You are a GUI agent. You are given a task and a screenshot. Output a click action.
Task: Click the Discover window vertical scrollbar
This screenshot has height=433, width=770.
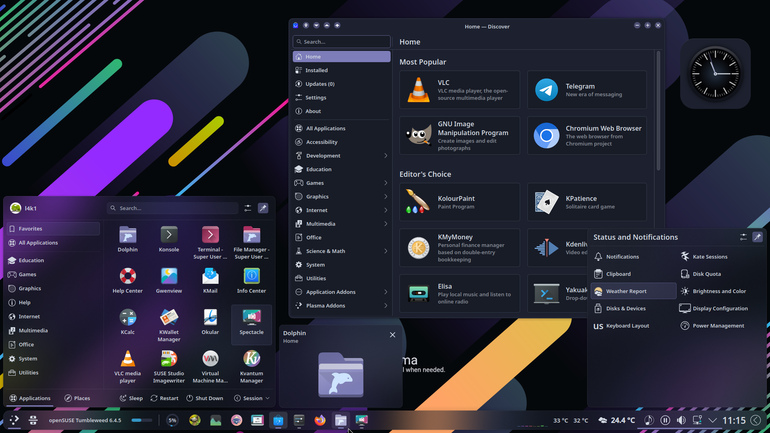click(x=658, y=110)
